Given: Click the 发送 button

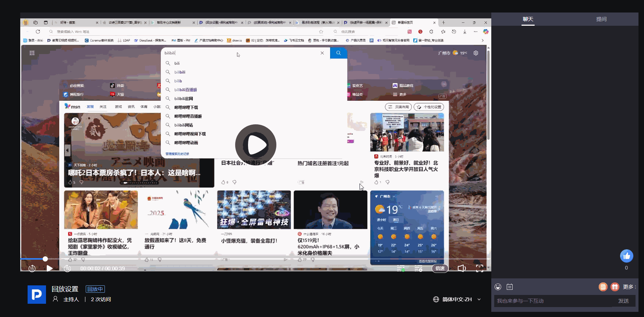Looking at the screenshot, I should (x=623, y=301).
